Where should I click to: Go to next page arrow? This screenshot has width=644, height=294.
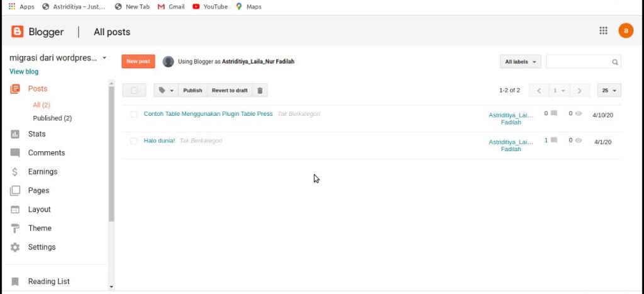(579, 91)
